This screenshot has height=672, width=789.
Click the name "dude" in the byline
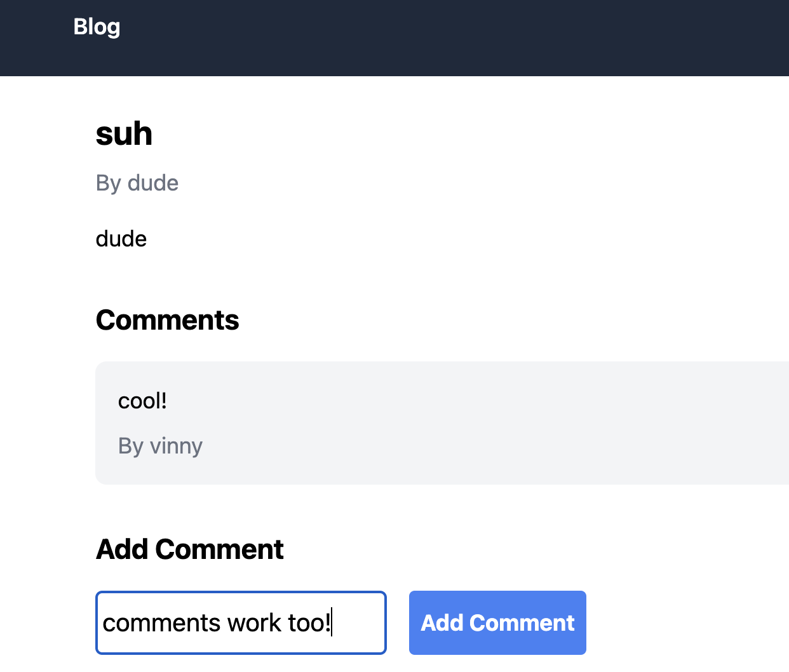[x=153, y=183]
